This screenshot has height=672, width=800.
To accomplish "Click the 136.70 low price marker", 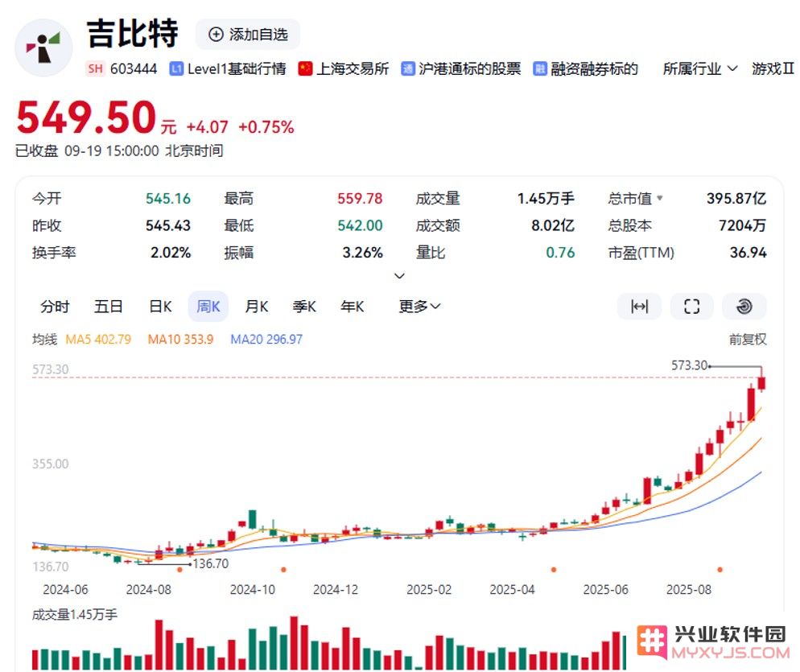I will point(211,564).
